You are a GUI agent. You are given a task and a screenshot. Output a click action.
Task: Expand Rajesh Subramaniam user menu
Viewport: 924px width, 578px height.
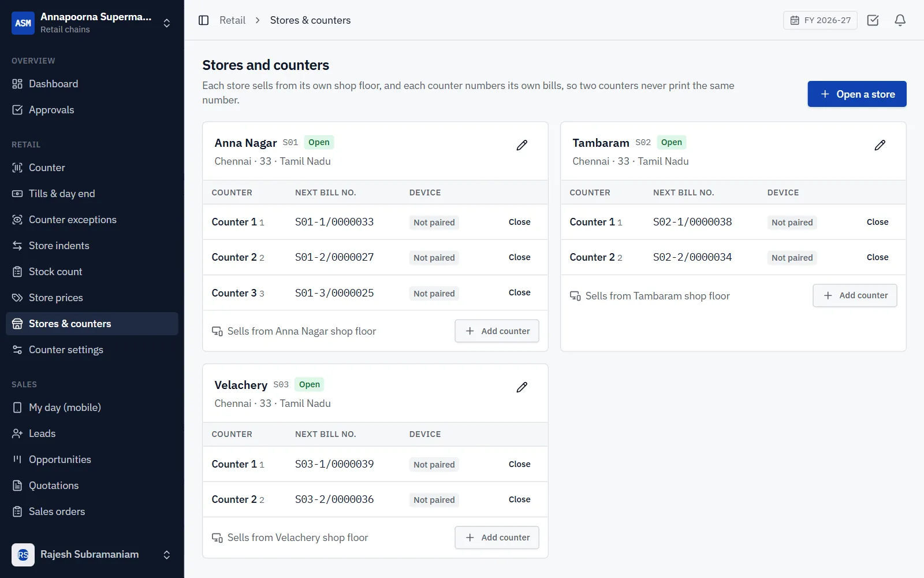92,555
